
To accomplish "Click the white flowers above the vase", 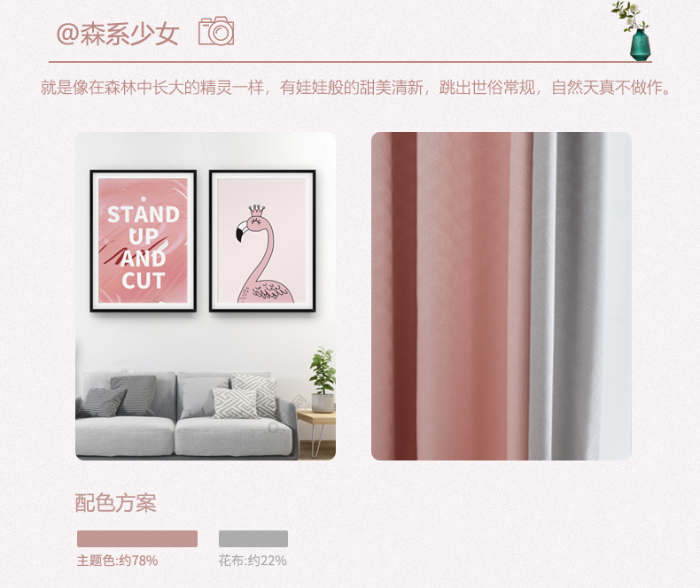I will coord(628,13).
